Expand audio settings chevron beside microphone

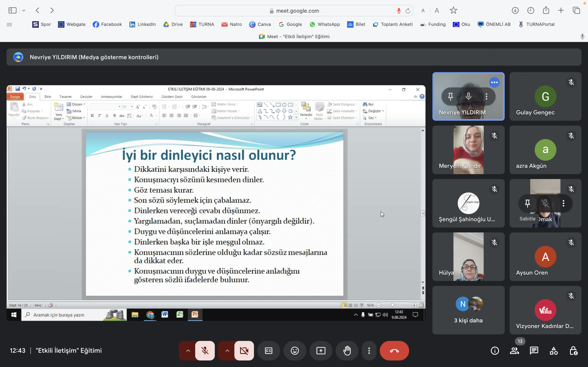coord(188,350)
